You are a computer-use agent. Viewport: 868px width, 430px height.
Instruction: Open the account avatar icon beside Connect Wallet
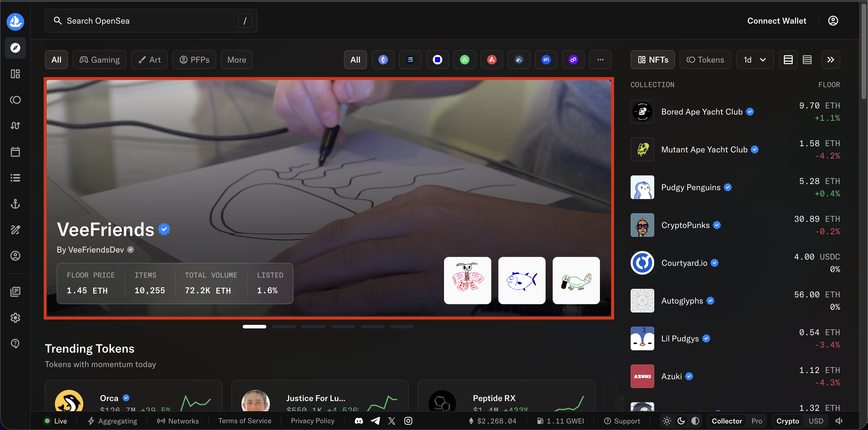pyautogui.click(x=833, y=21)
